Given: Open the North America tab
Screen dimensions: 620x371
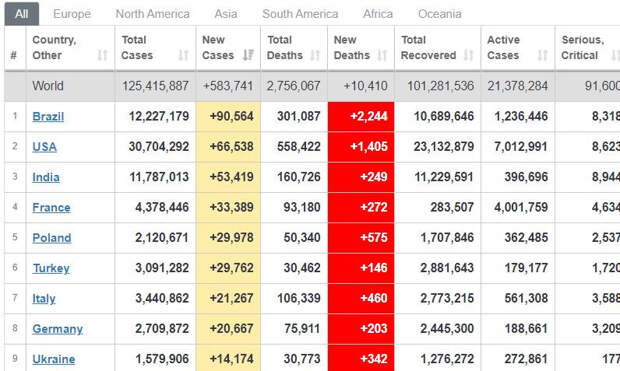Looking at the screenshot, I should pyautogui.click(x=153, y=14).
